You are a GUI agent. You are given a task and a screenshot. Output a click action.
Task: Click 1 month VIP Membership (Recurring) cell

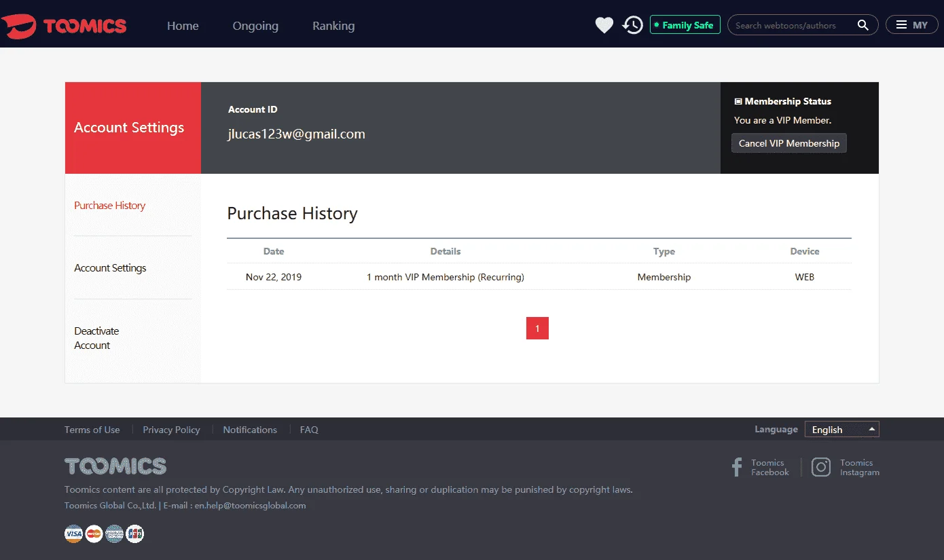(x=445, y=277)
